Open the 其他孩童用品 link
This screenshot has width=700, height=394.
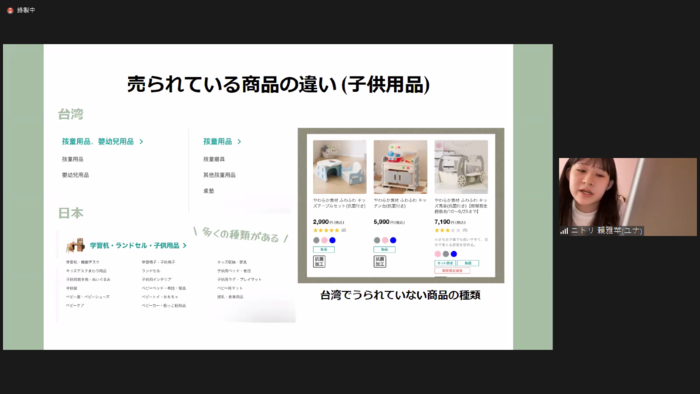219,175
